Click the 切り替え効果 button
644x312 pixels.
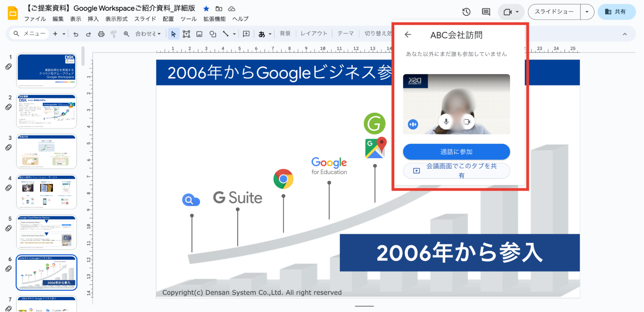(x=378, y=33)
